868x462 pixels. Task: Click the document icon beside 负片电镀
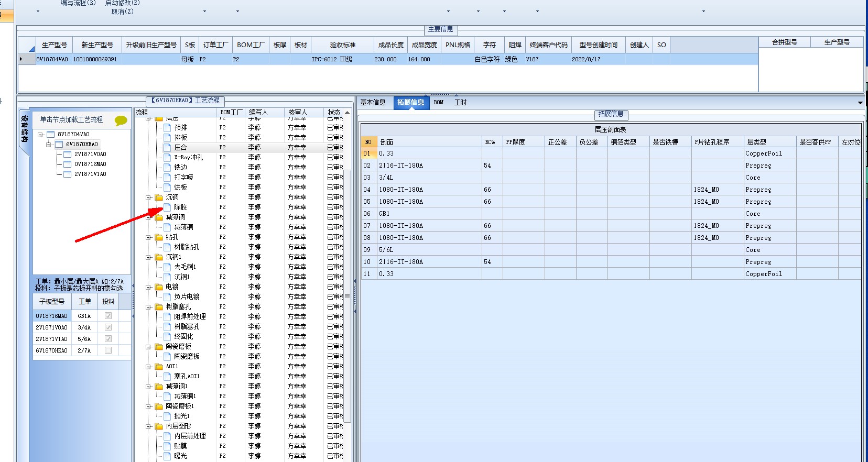click(168, 297)
